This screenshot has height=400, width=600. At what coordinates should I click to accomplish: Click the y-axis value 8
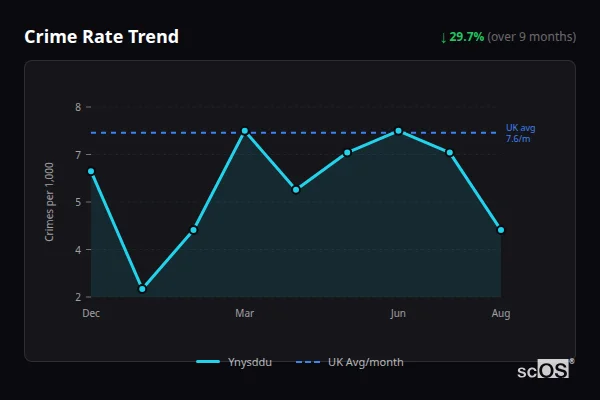click(x=78, y=107)
